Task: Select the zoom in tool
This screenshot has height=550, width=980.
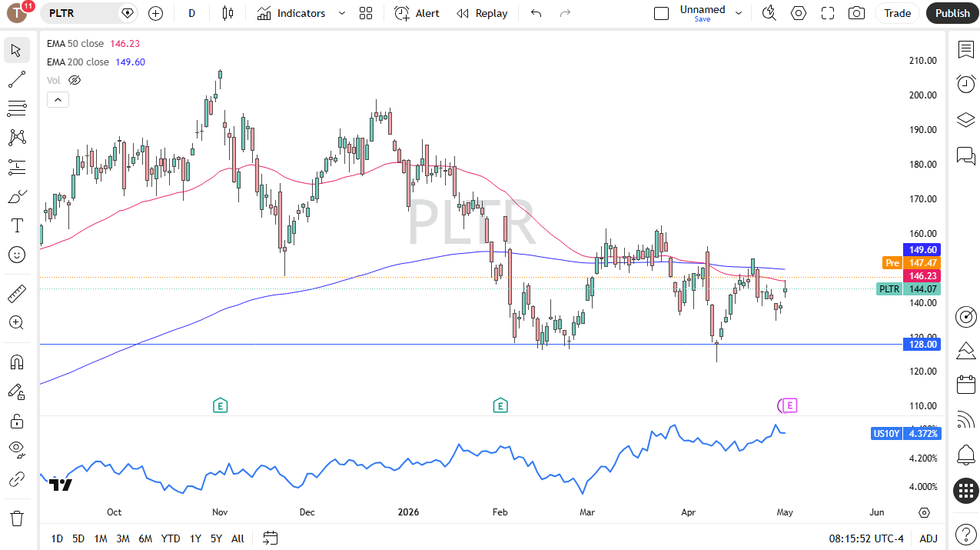Action: [17, 322]
